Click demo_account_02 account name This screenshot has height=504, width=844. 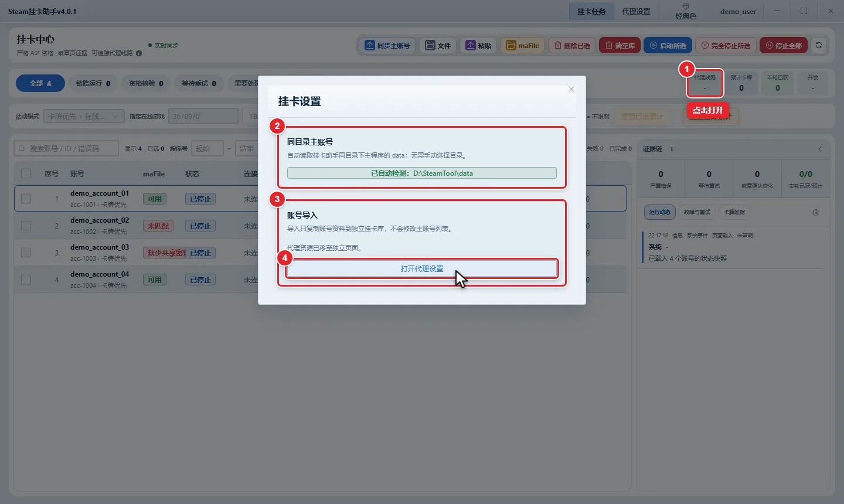tap(100, 220)
